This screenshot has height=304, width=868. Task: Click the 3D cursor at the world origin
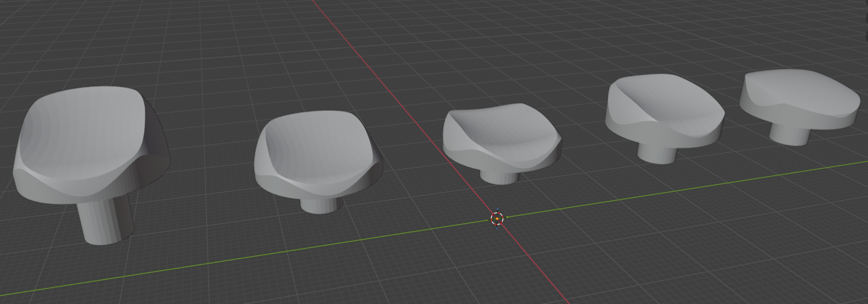pos(497,218)
